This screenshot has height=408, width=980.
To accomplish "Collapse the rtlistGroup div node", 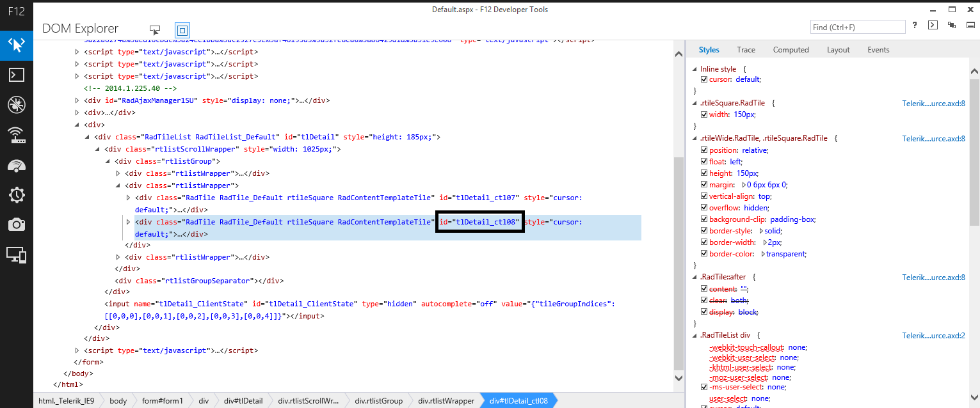I will tap(108, 161).
